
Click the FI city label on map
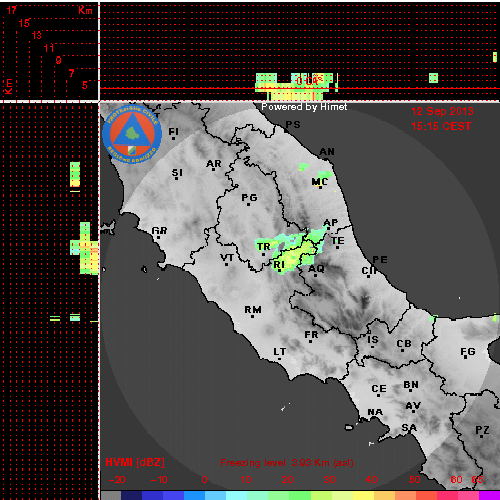(173, 132)
